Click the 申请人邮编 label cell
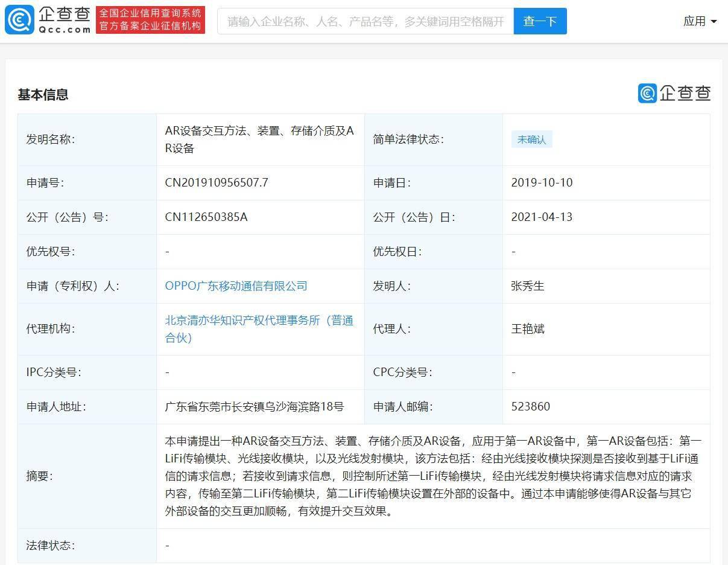The width and height of the screenshot is (728, 565). [434, 407]
